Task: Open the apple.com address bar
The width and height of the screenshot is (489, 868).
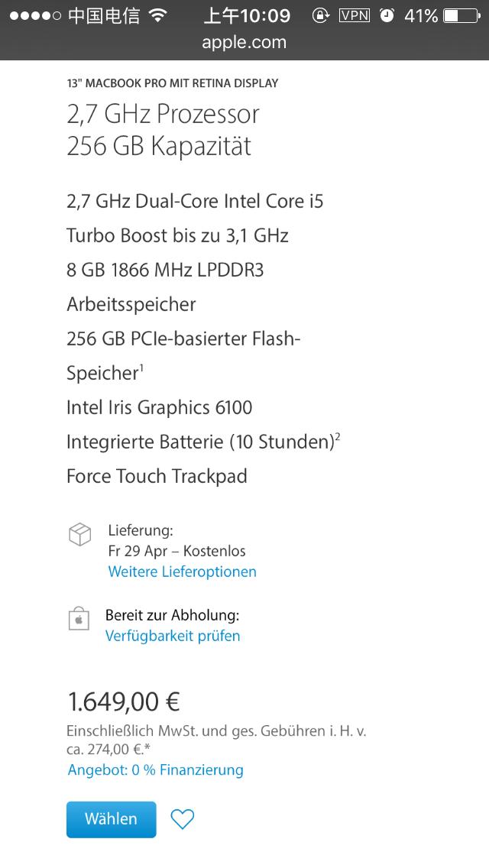Action: [x=244, y=44]
